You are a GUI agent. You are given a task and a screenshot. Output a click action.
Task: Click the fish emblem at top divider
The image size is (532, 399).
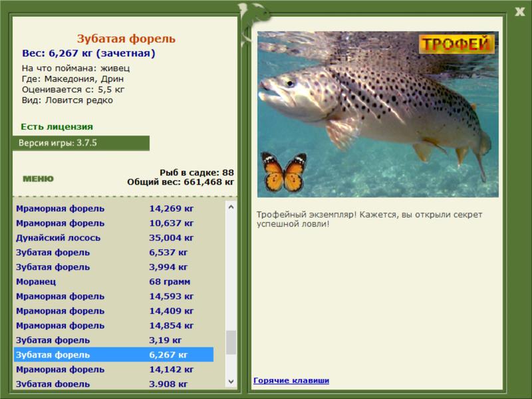click(x=253, y=22)
